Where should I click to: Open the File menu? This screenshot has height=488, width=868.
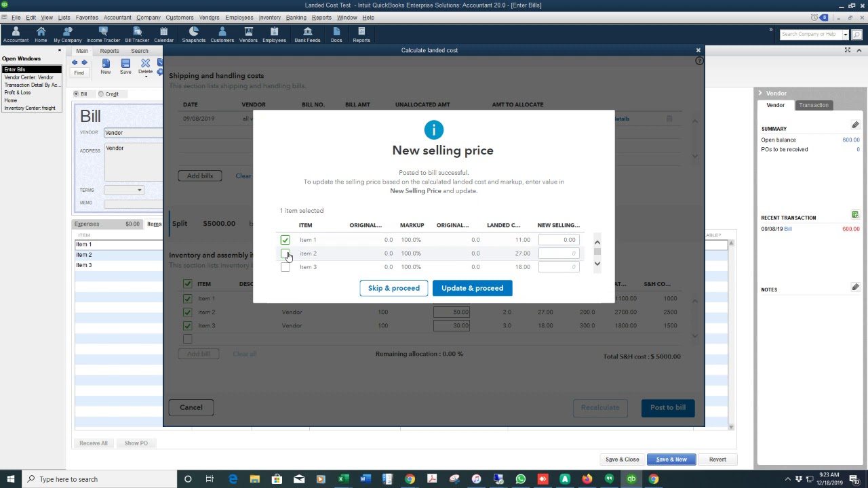tap(16, 18)
